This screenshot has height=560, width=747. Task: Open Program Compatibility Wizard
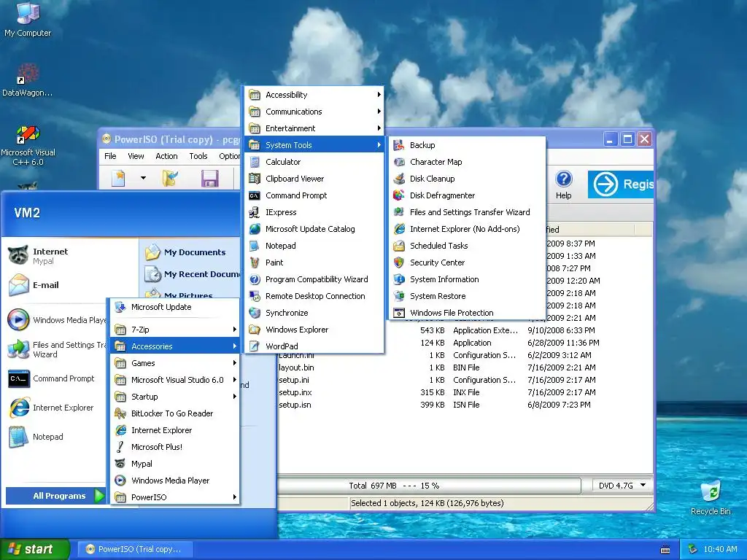click(314, 279)
